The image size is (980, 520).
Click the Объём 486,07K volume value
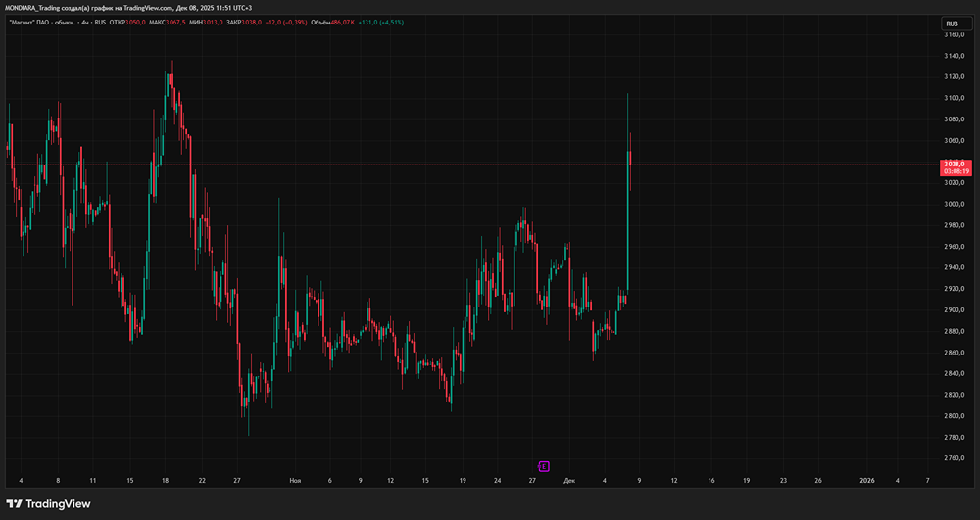point(334,23)
